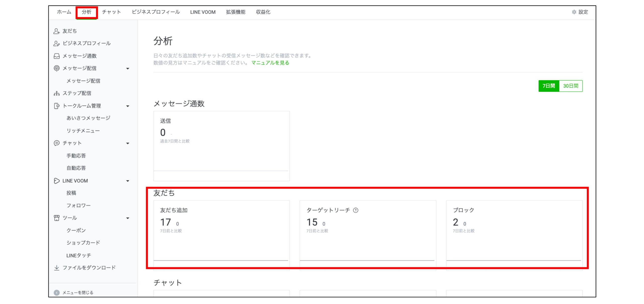Viewport: 644px width, 304px height.
Task: Click the 友だち追加 count of 17
Action: coord(166,222)
